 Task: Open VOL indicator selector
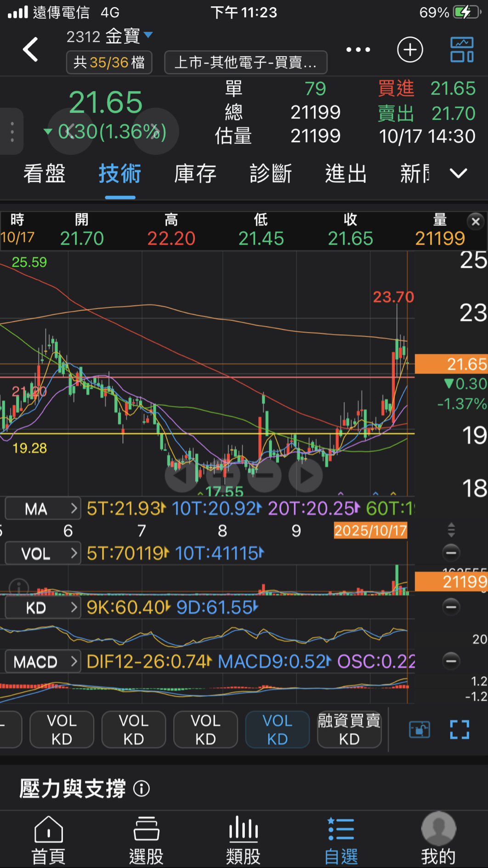(43, 553)
